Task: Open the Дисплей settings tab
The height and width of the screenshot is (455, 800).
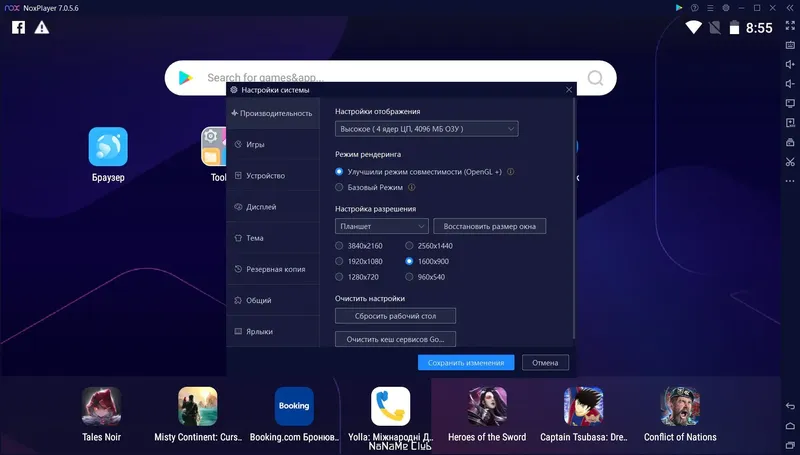Action: pos(273,207)
